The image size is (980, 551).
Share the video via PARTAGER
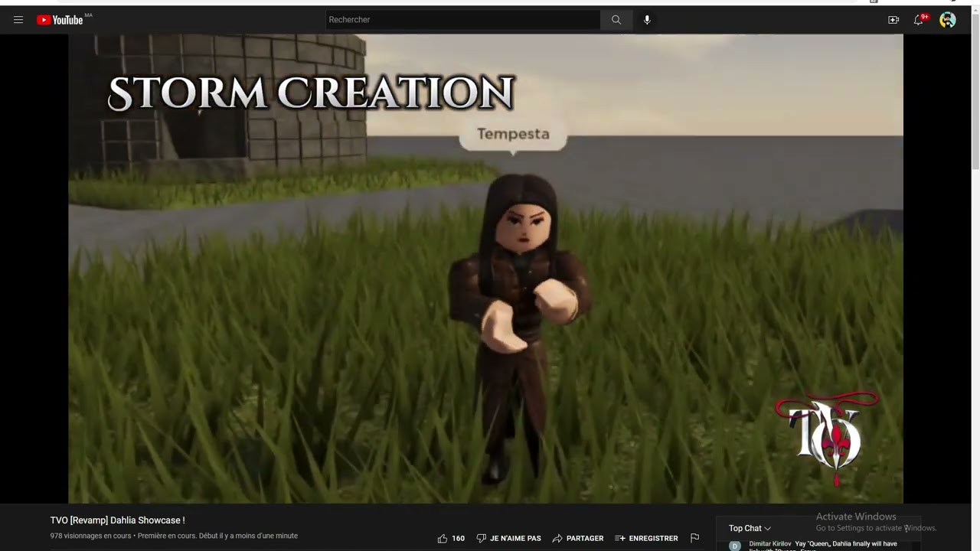click(577, 538)
